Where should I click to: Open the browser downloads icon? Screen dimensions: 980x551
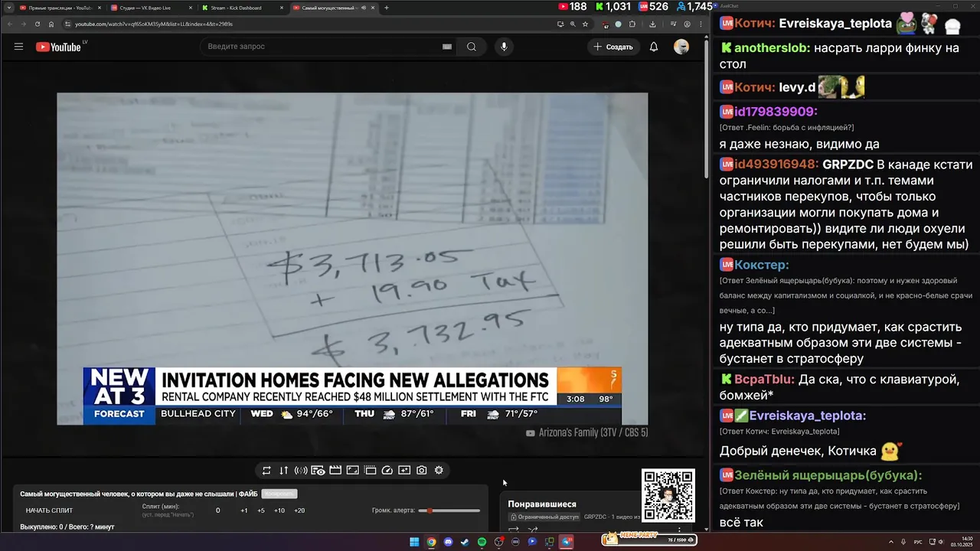(x=652, y=24)
